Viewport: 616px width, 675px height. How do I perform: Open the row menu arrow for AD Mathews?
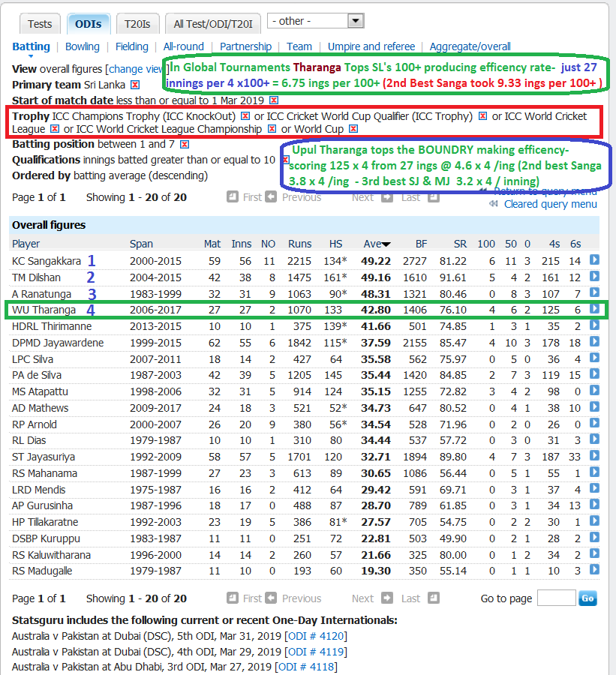click(594, 406)
